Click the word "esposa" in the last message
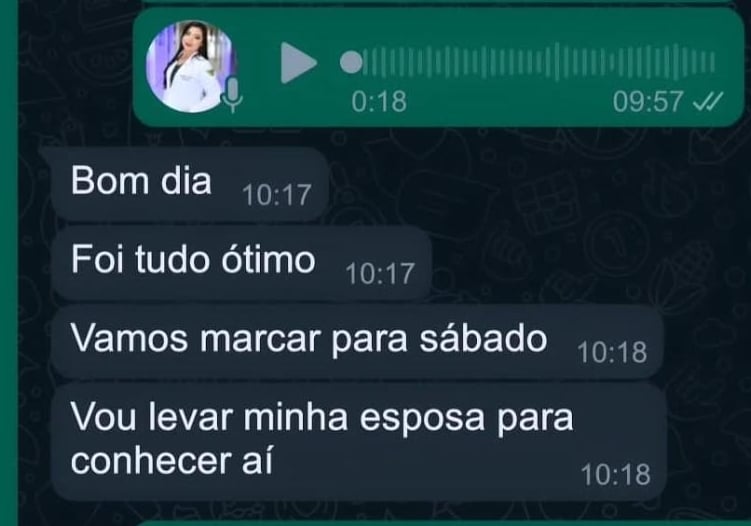The height and width of the screenshot is (526, 751). 422,419
